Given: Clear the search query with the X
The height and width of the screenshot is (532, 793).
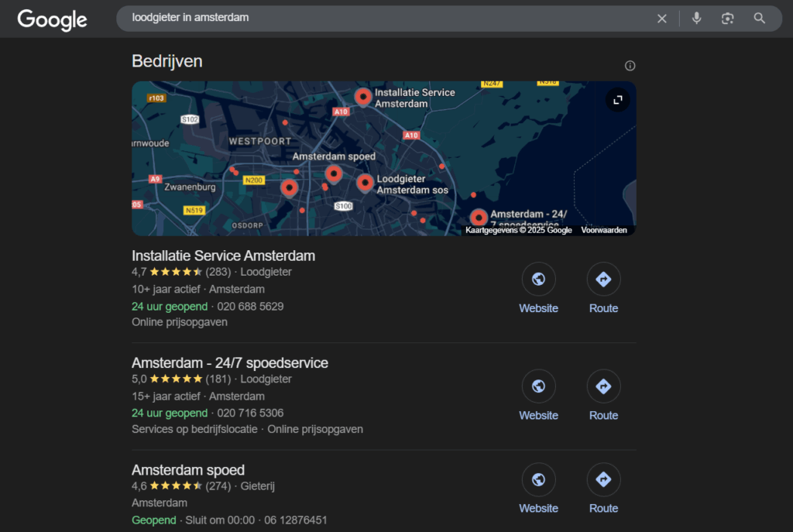Looking at the screenshot, I should tap(662, 18).
